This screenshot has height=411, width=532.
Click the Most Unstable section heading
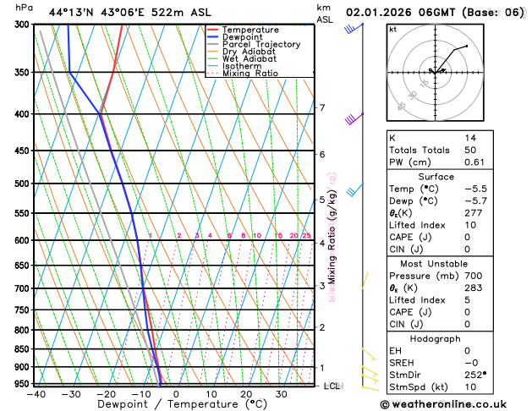click(434, 264)
